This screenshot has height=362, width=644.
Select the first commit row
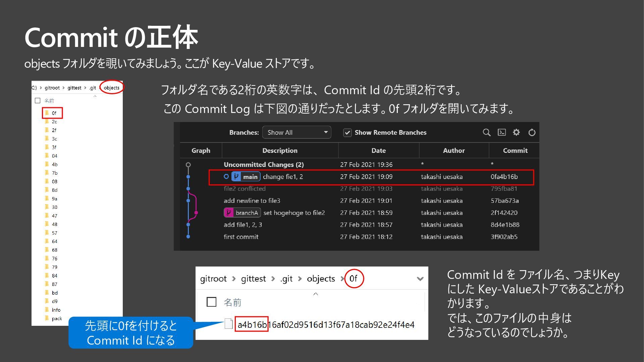pyautogui.click(x=241, y=237)
